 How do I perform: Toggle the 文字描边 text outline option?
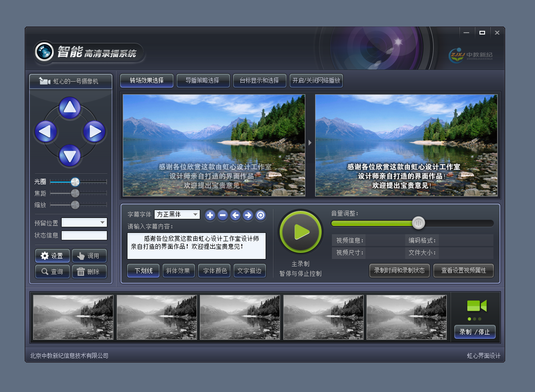tap(250, 271)
